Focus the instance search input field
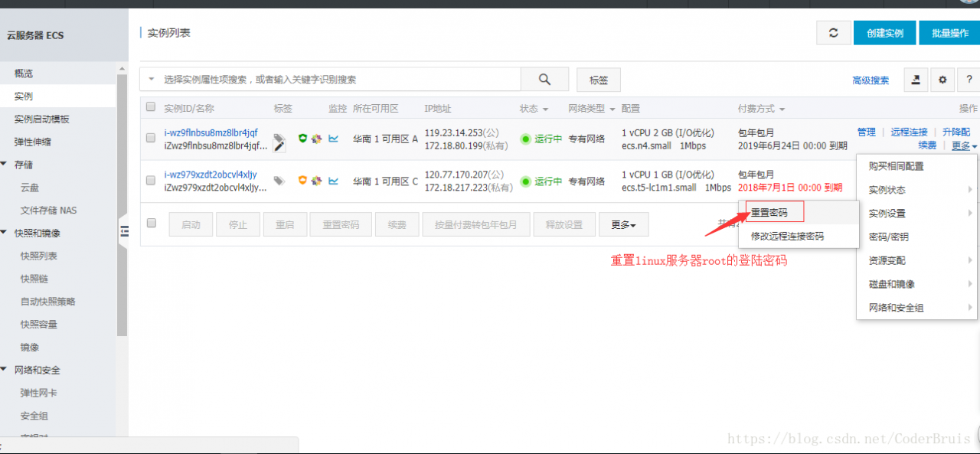The width and height of the screenshot is (980, 454). tap(341, 79)
